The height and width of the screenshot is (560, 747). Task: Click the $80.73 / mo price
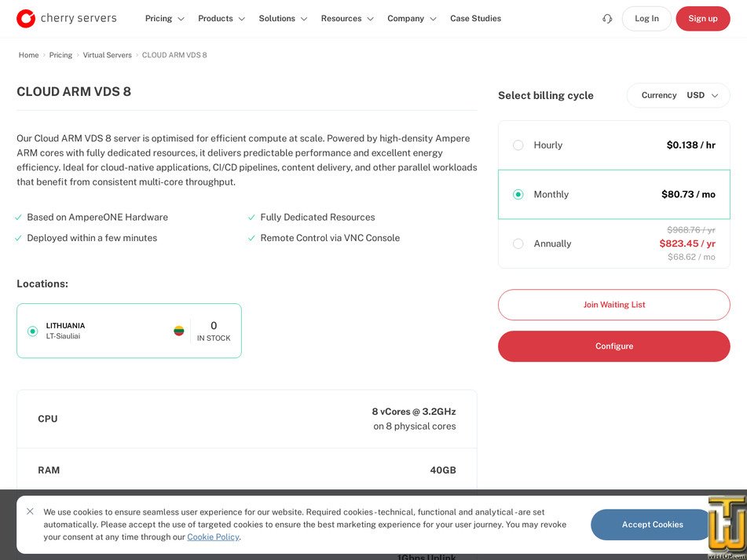point(688,194)
